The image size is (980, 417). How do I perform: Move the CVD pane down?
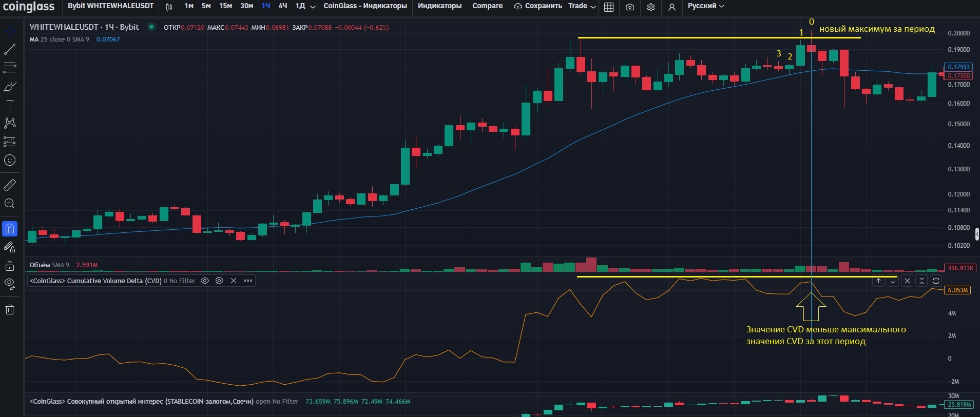[x=893, y=281]
